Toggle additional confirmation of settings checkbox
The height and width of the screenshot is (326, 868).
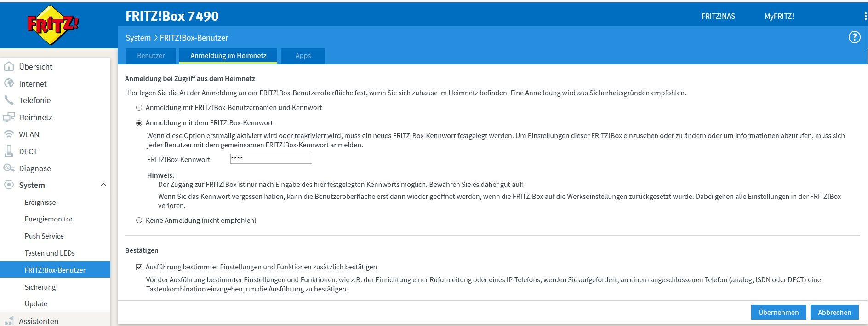click(139, 267)
